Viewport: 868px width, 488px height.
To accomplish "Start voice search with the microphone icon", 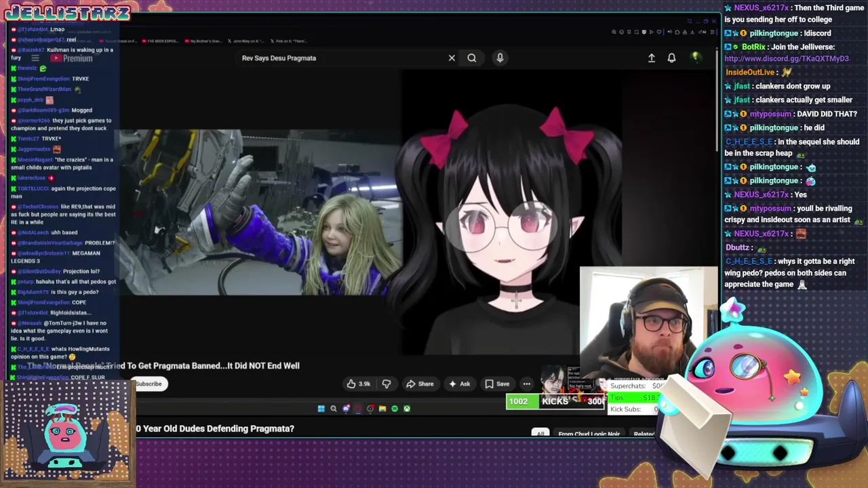I will tap(500, 58).
